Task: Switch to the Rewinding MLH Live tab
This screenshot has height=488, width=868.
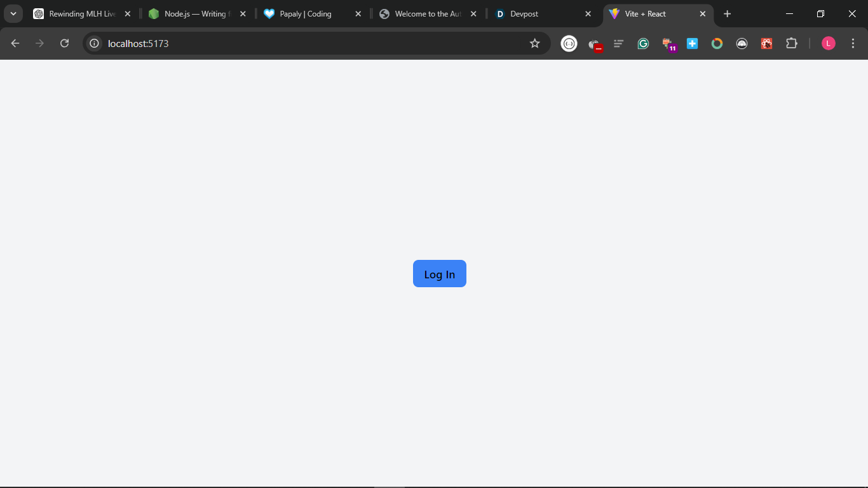Action: click(x=83, y=14)
